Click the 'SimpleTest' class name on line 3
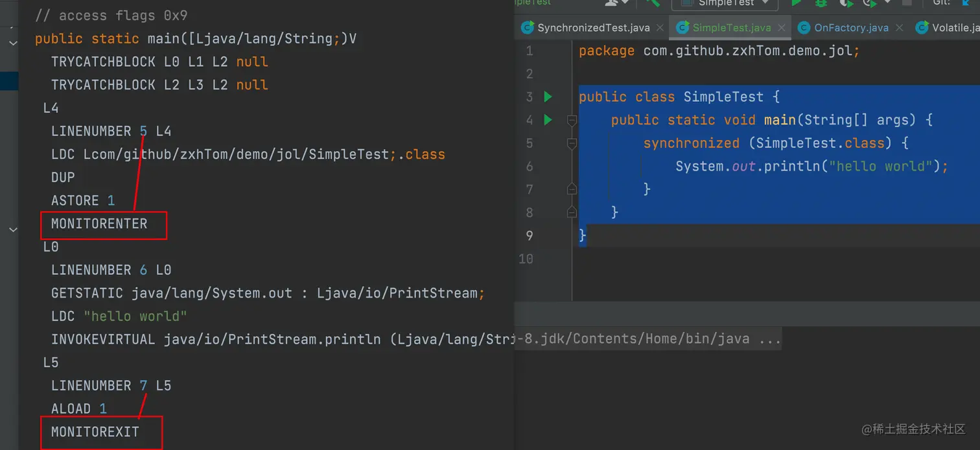This screenshot has height=450, width=980. [x=723, y=97]
